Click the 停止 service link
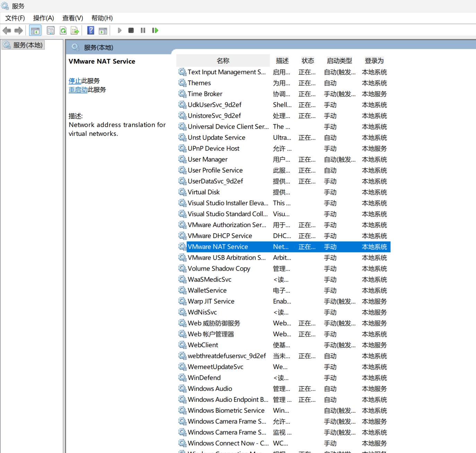Viewport: 476px width, 453px height. (75, 81)
